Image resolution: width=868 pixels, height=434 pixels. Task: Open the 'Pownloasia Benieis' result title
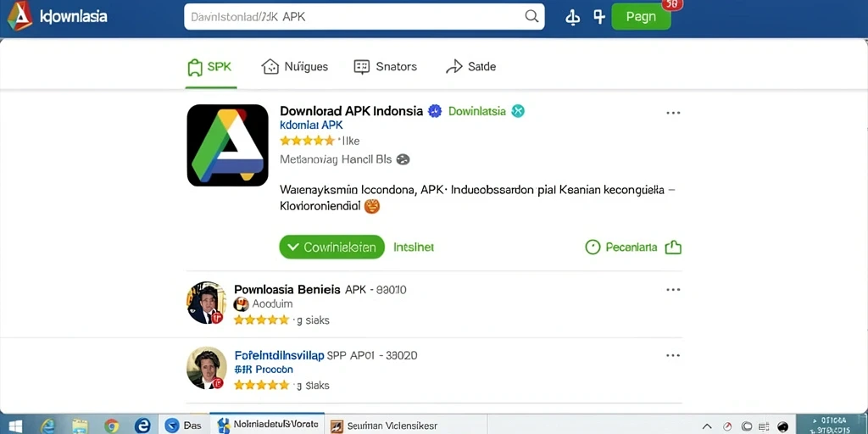(287, 289)
